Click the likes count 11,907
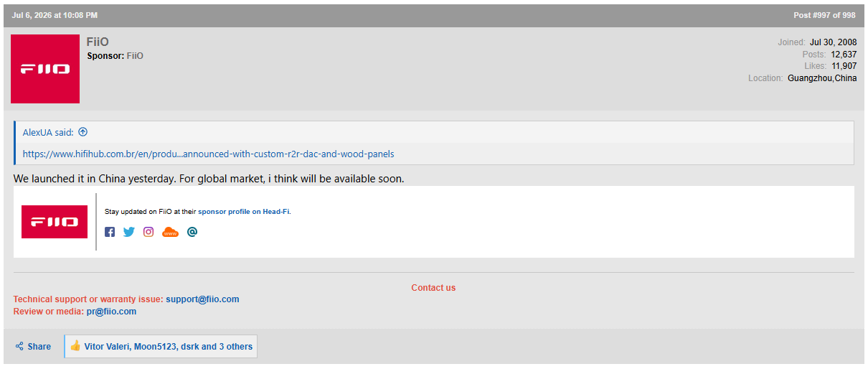Image resolution: width=868 pixels, height=369 pixels. (844, 66)
